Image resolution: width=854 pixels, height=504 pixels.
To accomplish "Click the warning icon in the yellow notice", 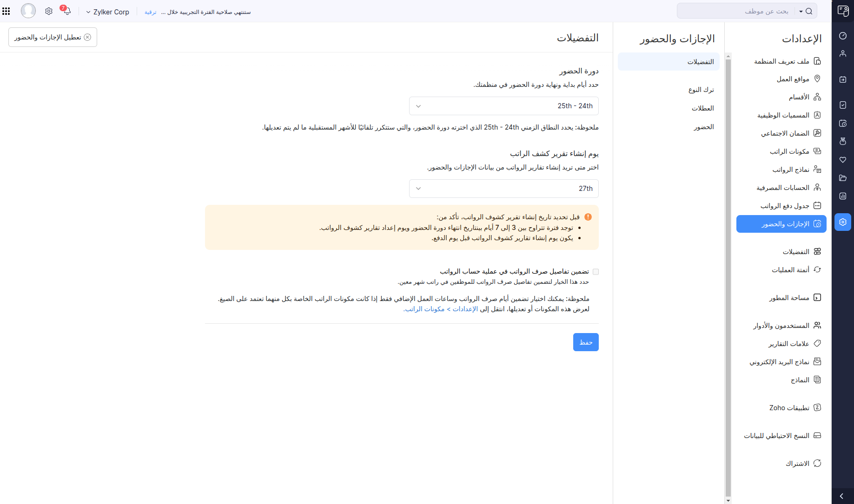I will point(588,217).
